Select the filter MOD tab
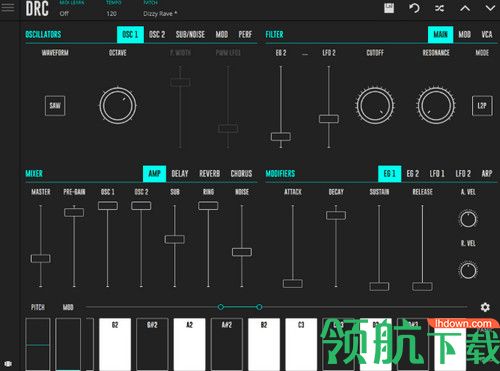This screenshot has width=500, height=371. coord(464,34)
